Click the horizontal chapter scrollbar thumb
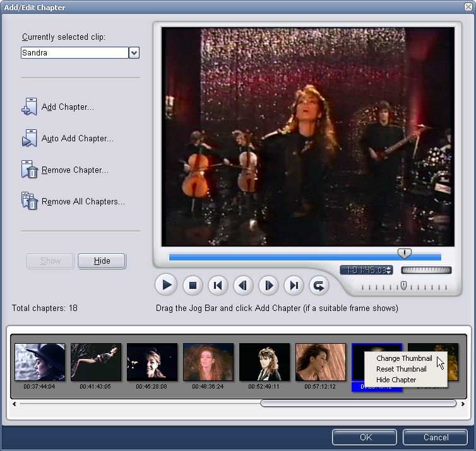Image resolution: width=476 pixels, height=451 pixels. click(x=359, y=404)
